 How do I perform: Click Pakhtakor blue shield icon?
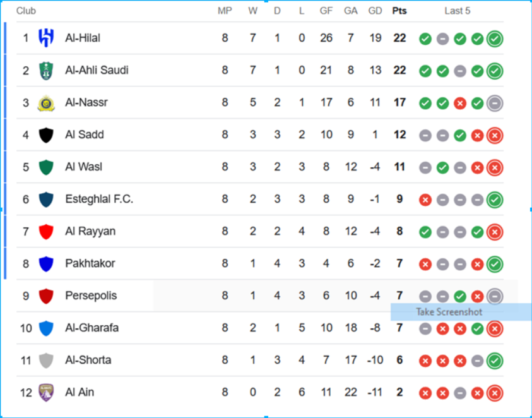46,264
